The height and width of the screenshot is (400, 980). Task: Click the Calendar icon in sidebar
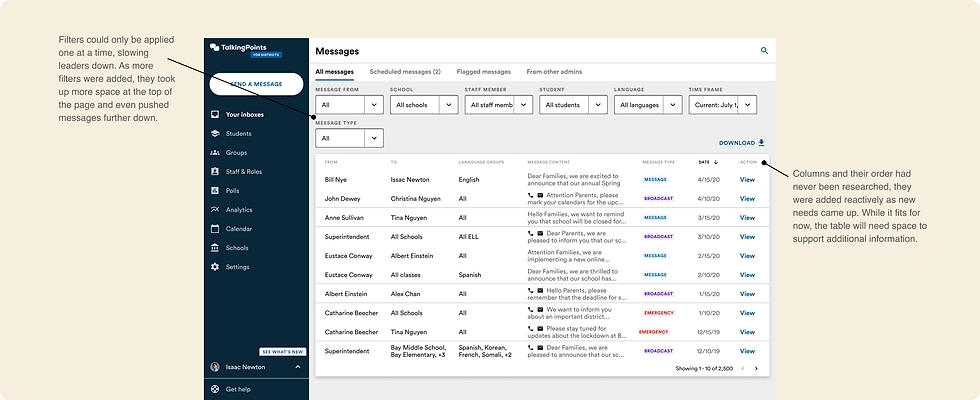(214, 229)
